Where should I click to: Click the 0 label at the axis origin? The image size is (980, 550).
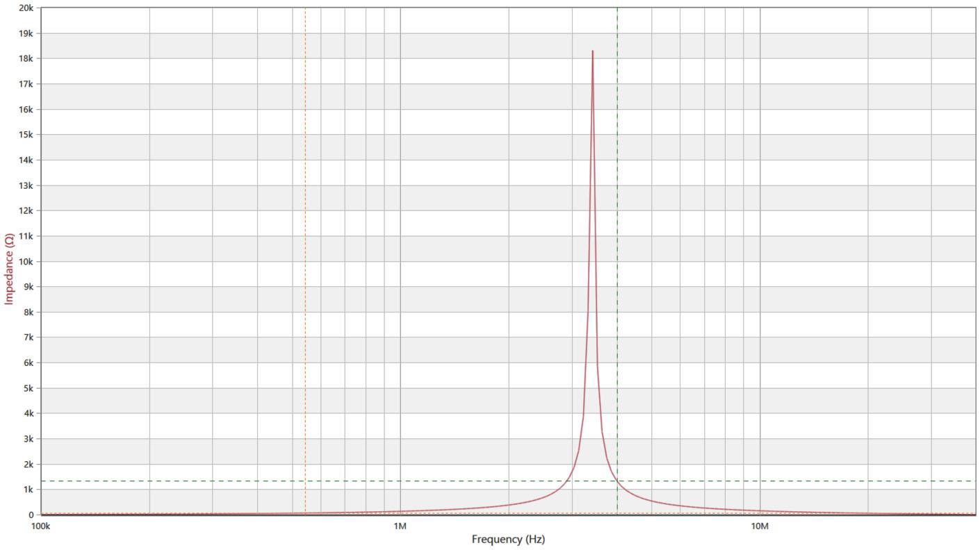(31, 515)
